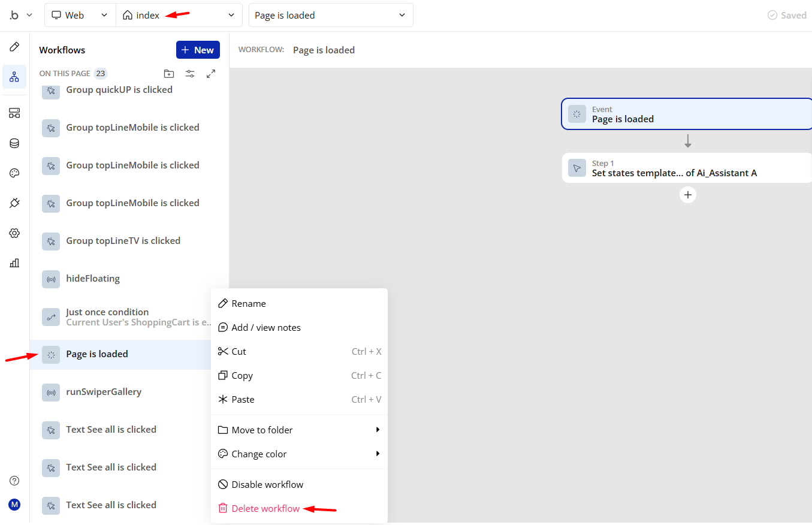Open the help question mark icon

tap(14, 481)
